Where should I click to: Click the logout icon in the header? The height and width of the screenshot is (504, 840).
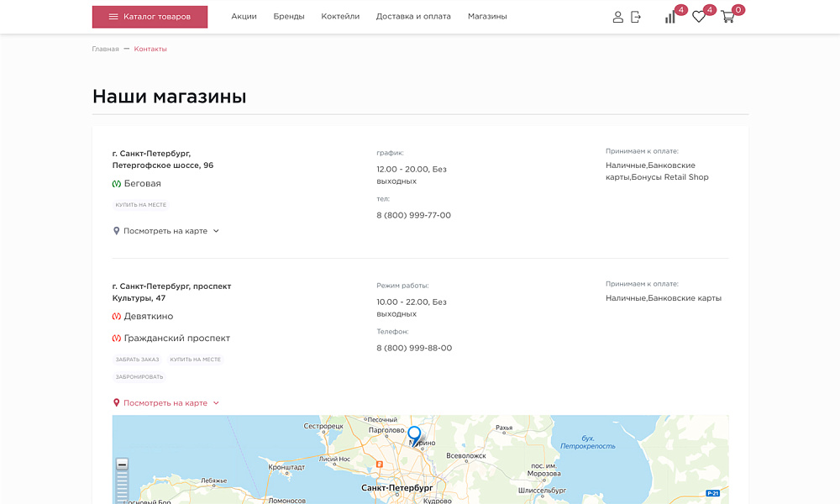[636, 16]
